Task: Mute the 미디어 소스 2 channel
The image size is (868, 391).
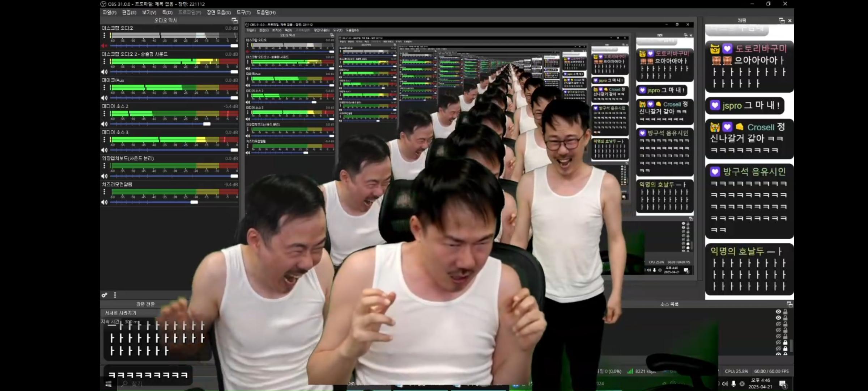Action: (x=105, y=124)
